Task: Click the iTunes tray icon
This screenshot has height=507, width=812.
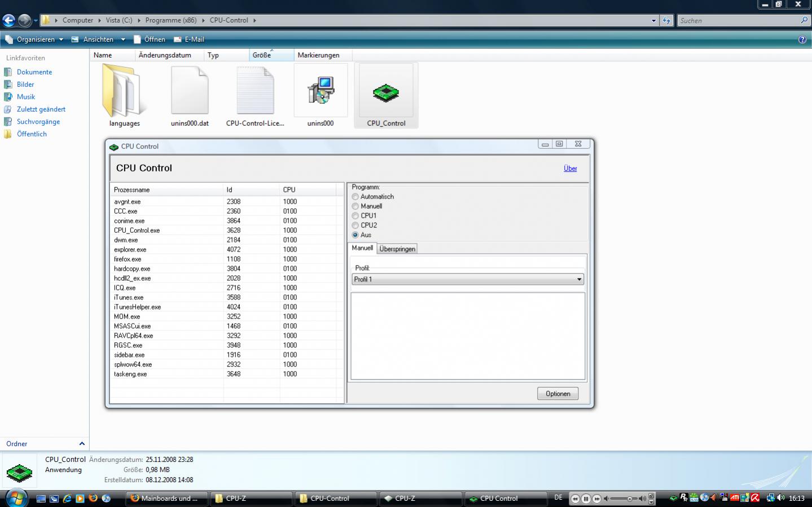Action: click(x=704, y=498)
